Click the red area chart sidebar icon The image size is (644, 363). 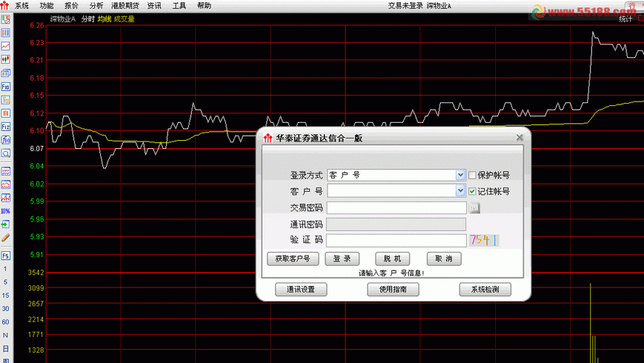(x=5, y=184)
